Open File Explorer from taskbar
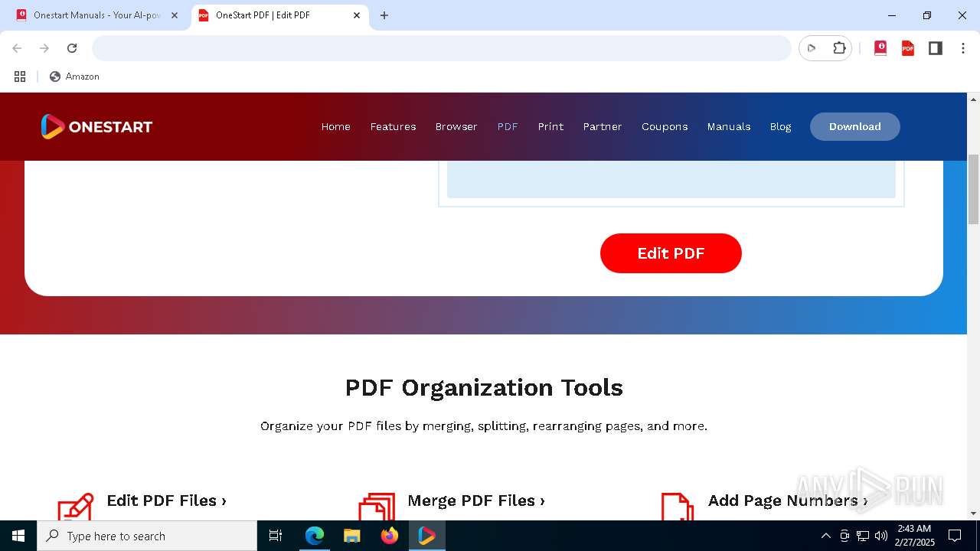Viewport: 980px width, 551px height. coord(351,536)
